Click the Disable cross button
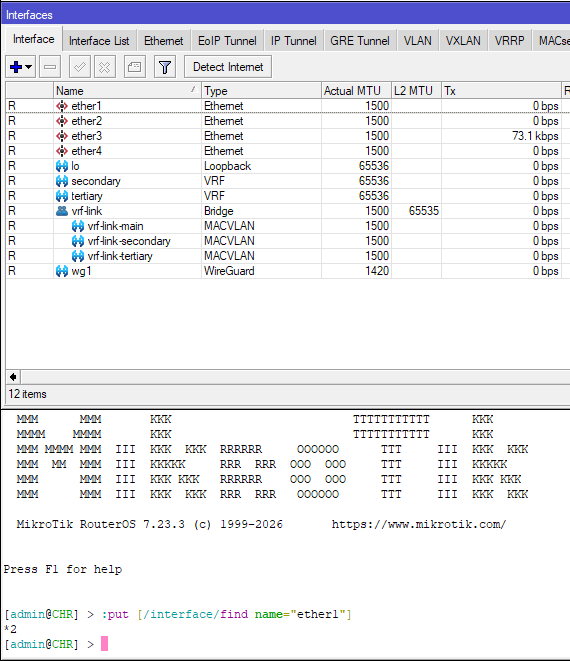This screenshot has height=661, width=570. pyautogui.click(x=105, y=67)
